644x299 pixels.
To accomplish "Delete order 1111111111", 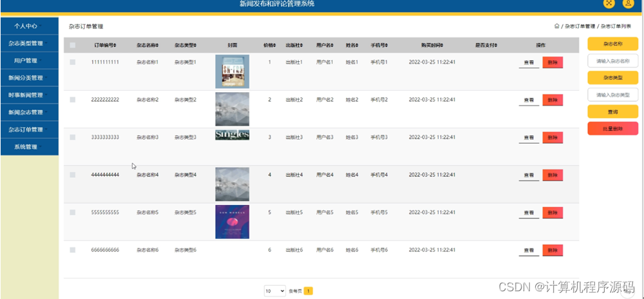I will point(553,63).
